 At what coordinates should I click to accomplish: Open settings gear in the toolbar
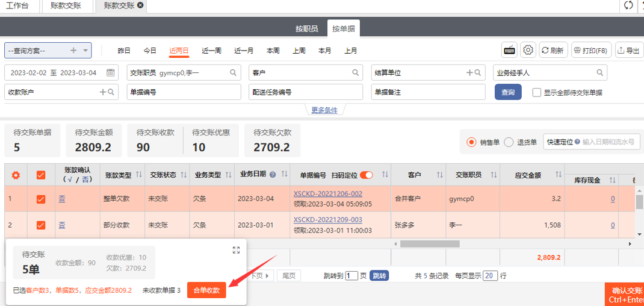click(528, 51)
